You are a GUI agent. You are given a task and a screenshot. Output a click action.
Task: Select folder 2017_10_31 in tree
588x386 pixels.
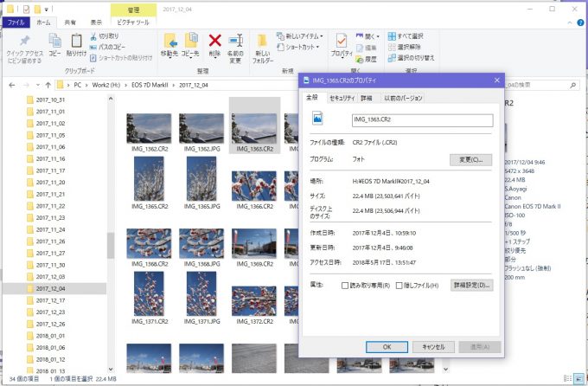click(x=51, y=100)
